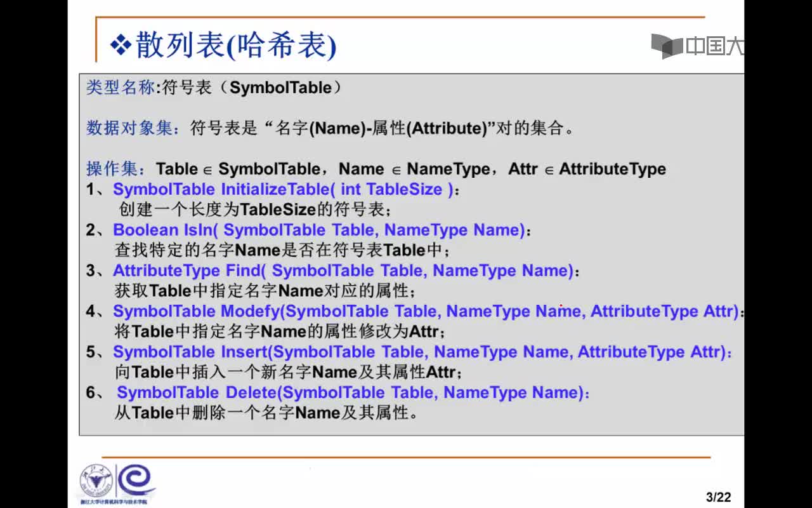Click the line 类型名称:符号表（SymbolTable）
This screenshot has height=508, width=812.
tap(214, 88)
